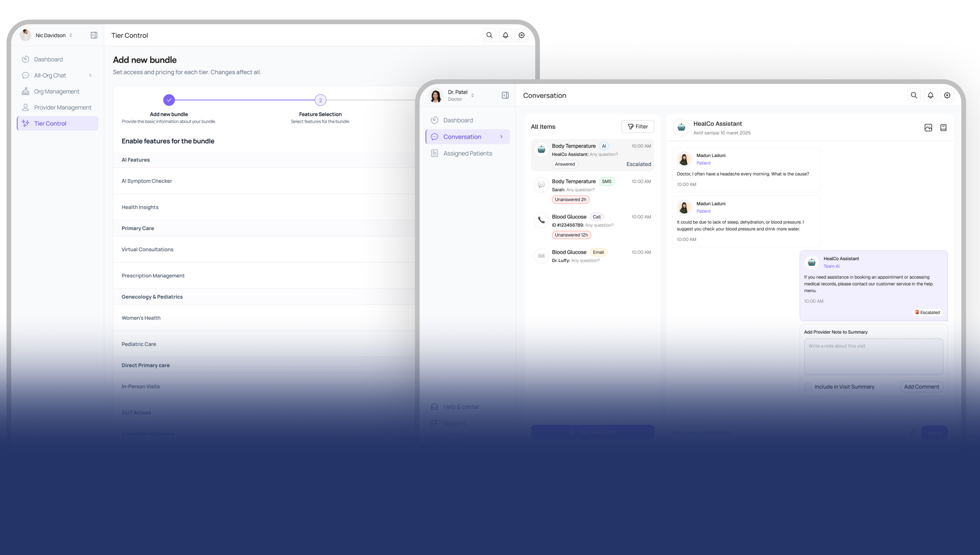Expand Dr. Patel account switcher
The width and height of the screenshot is (980, 555).
tap(472, 95)
